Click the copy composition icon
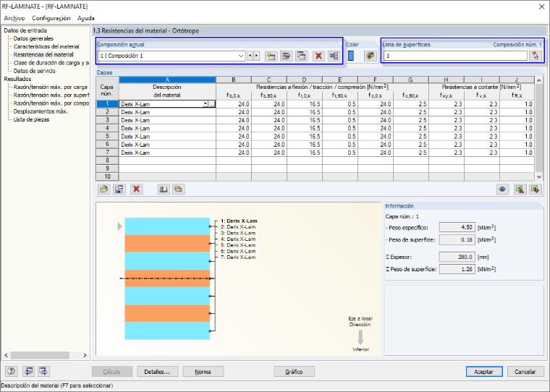 click(301, 56)
